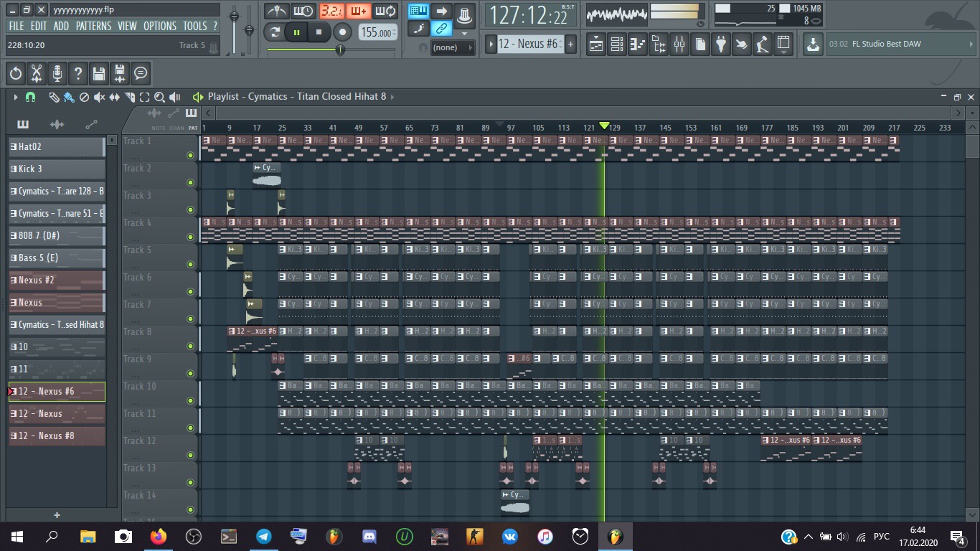
Task: Open the Piano roll view icon
Action: [x=637, y=44]
